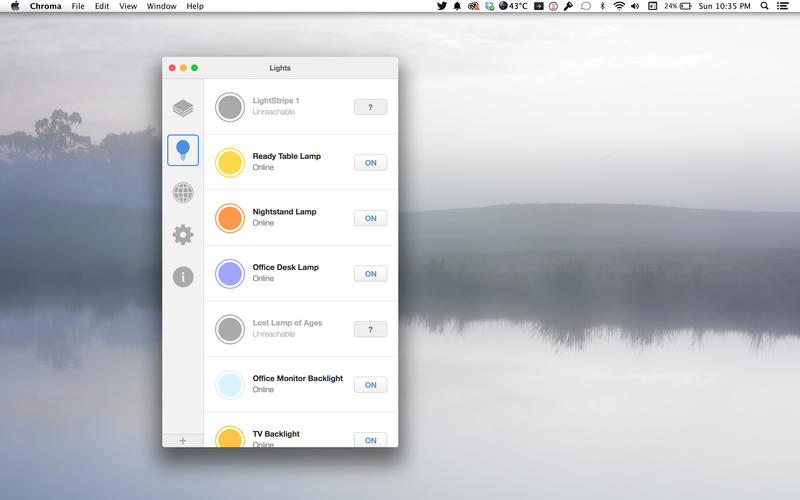Click the pale blue Office Monitor Backlight circle
This screenshot has width=800, height=500.
pyautogui.click(x=230, y=385)
